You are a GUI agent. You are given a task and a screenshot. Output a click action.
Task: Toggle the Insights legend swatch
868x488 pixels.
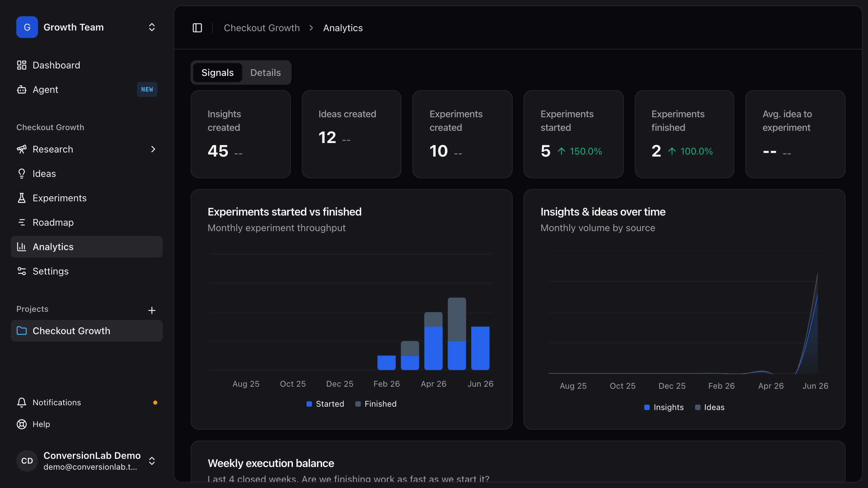[x=647, y=407]
